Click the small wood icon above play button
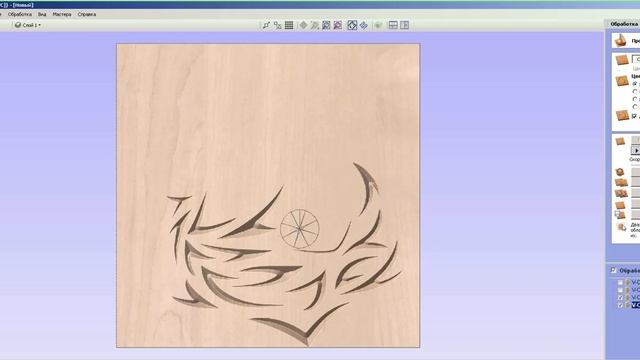 (620, 142)
